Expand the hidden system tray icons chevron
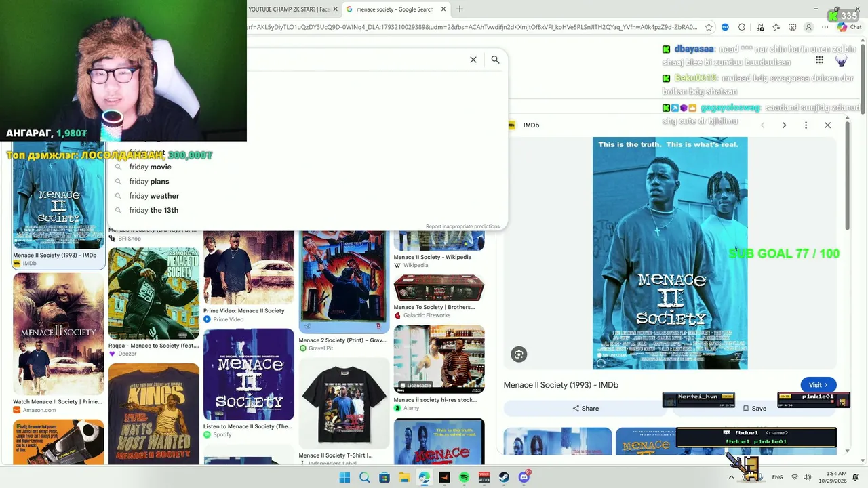The image size is (868, 488). [731, 477]
